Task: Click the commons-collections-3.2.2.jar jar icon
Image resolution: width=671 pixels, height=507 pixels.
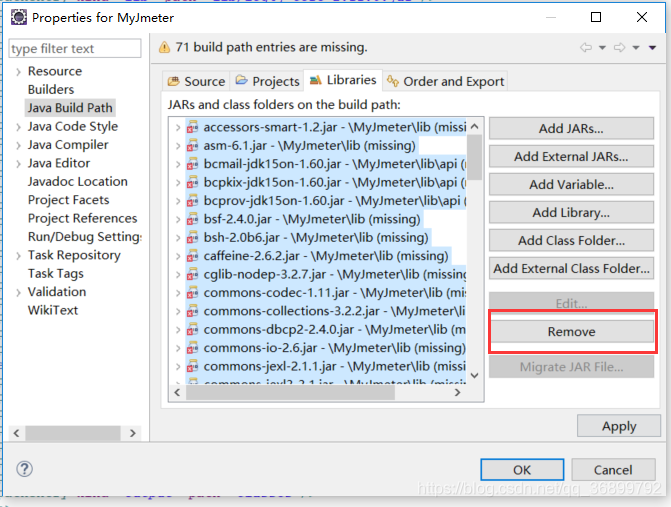Action: [x=193, y=311]
